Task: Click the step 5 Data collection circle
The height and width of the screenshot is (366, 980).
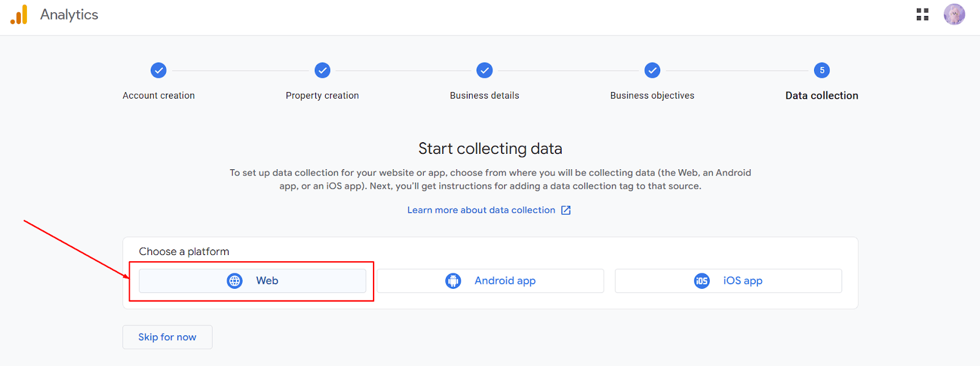Action: (821, 70)
